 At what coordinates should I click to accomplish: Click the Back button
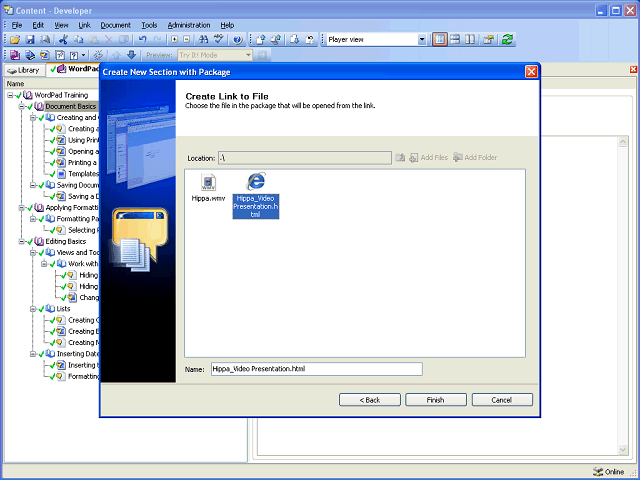(370, 400)
